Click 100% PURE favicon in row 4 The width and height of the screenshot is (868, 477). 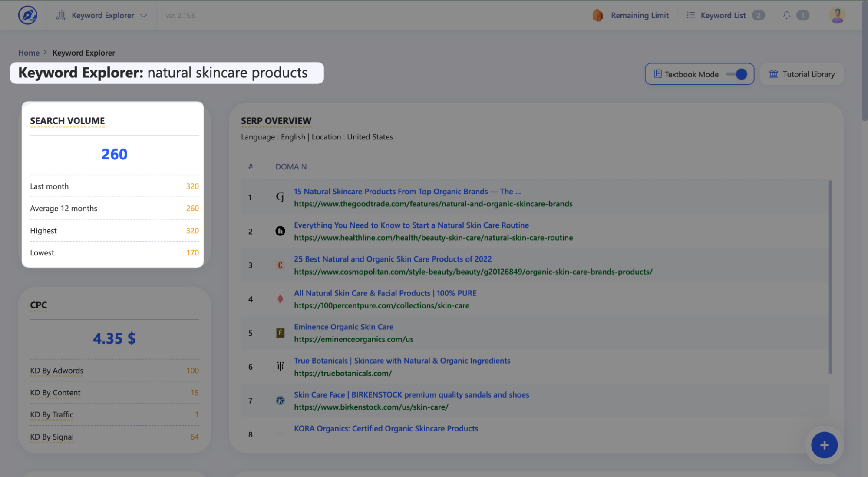(280, 299)
